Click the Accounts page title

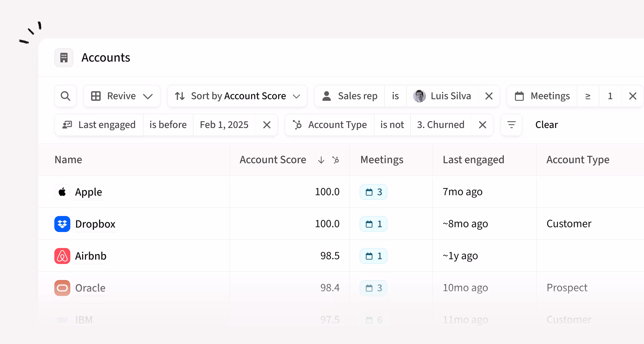pyautogui.click(x=105, y=58)
